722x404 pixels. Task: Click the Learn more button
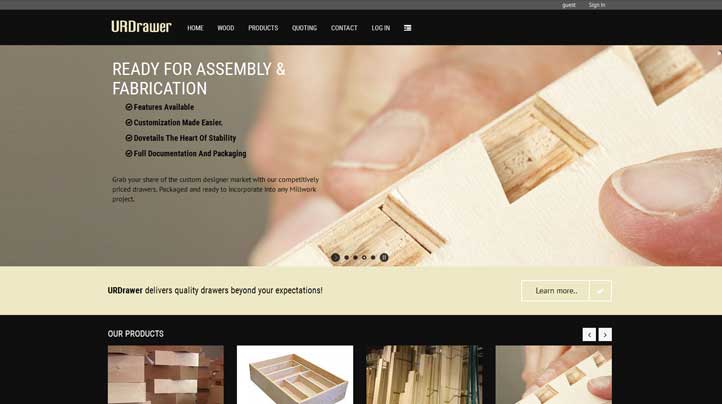coord(556,291)
